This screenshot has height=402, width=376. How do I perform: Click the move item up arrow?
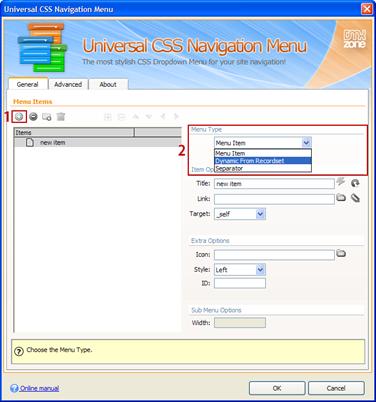click(x=135, y=117)
